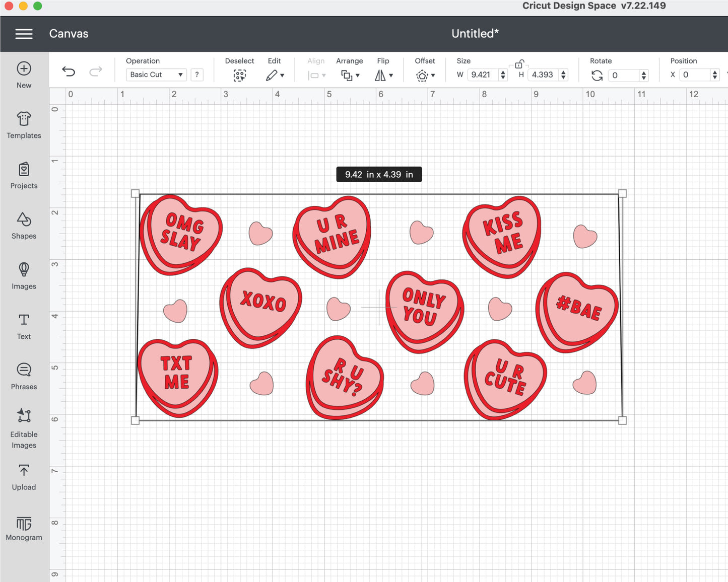Click the Undo arrow
The width and height of the screenshot is (728, 582).
[x=69, y=71]
